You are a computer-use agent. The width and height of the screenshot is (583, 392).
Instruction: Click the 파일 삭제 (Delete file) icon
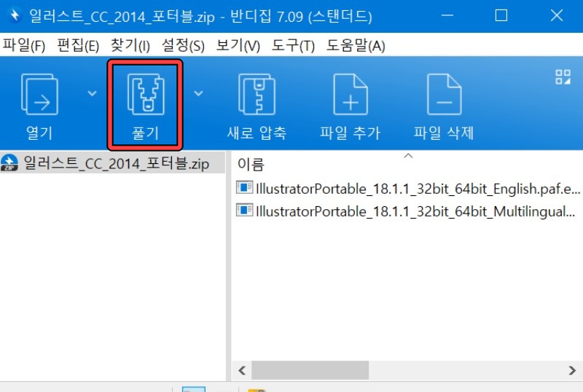[445, 95]
